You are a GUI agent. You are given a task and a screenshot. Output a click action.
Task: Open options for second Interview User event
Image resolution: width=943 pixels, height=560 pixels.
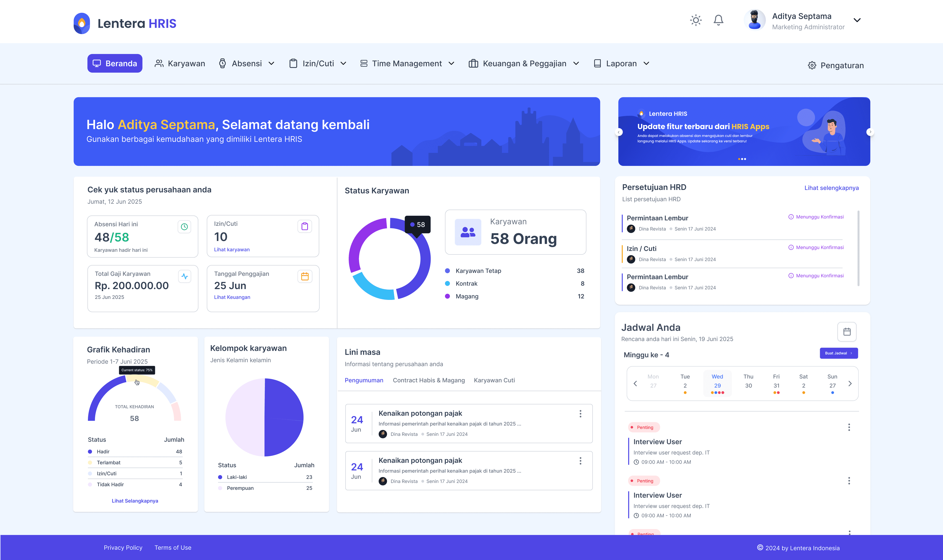[849, 481]
